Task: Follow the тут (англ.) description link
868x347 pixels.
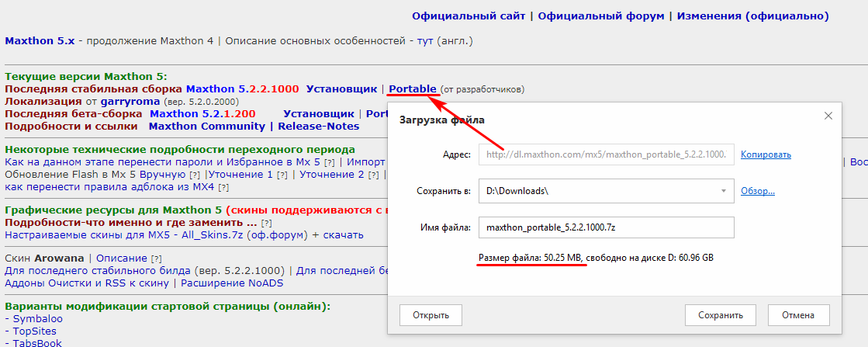Action: [x=424, y=41]
